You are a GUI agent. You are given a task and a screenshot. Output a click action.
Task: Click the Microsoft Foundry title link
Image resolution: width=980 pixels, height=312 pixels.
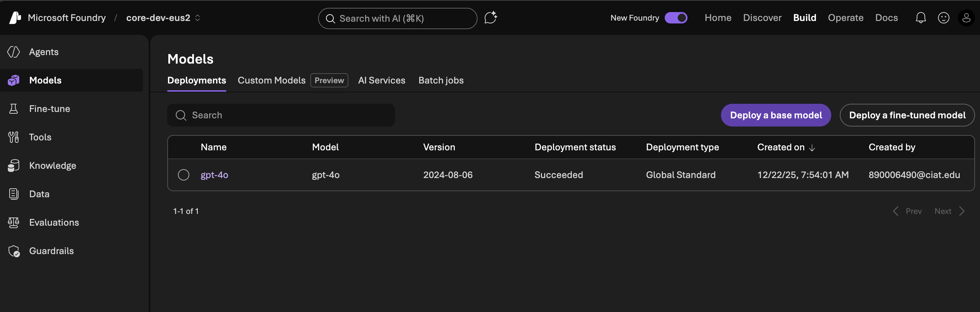[x=67, y=18]
